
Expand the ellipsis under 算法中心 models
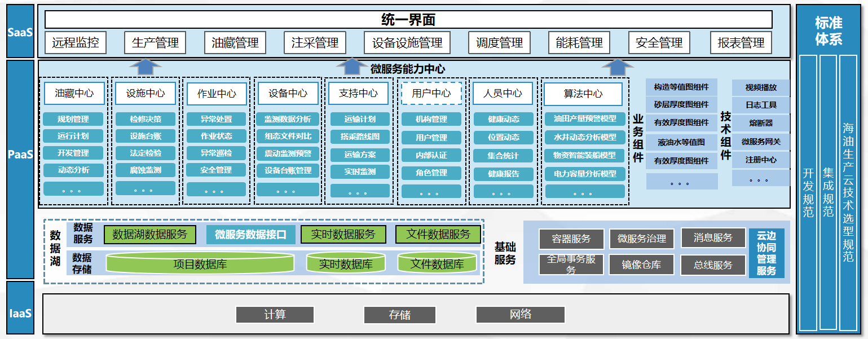click(583, 192)
